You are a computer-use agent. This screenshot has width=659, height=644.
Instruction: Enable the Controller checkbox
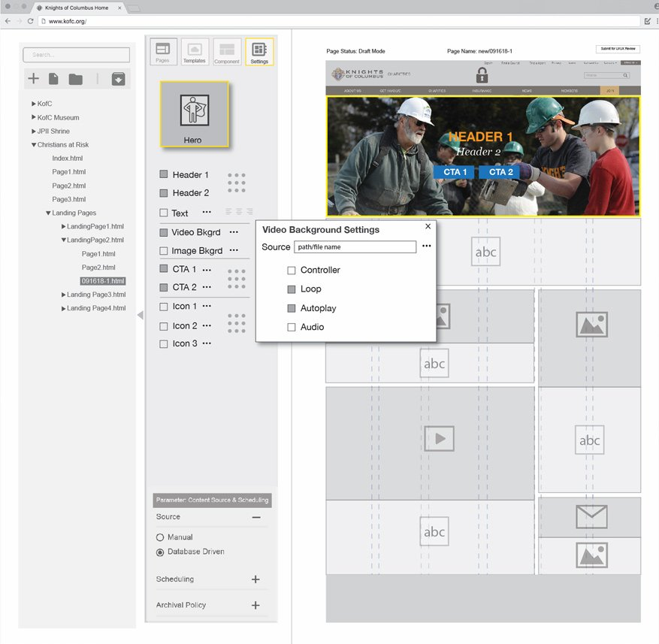pos(292,271)
